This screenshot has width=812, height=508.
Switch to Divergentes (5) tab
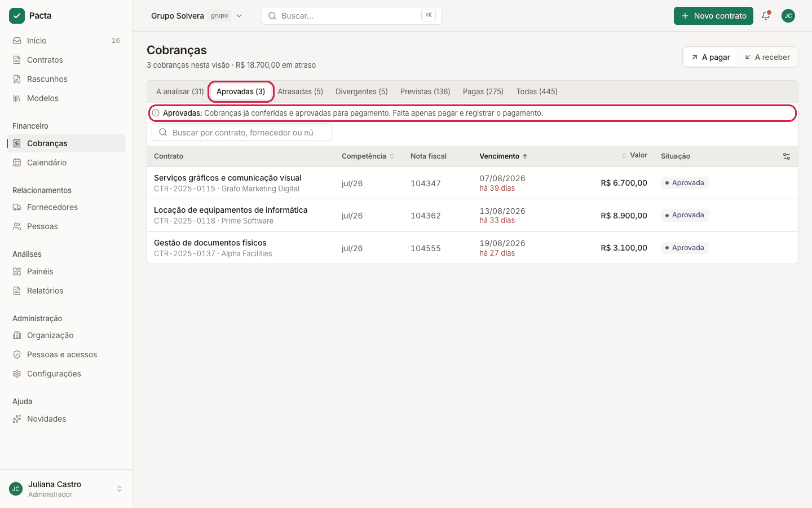pos(361,91)
